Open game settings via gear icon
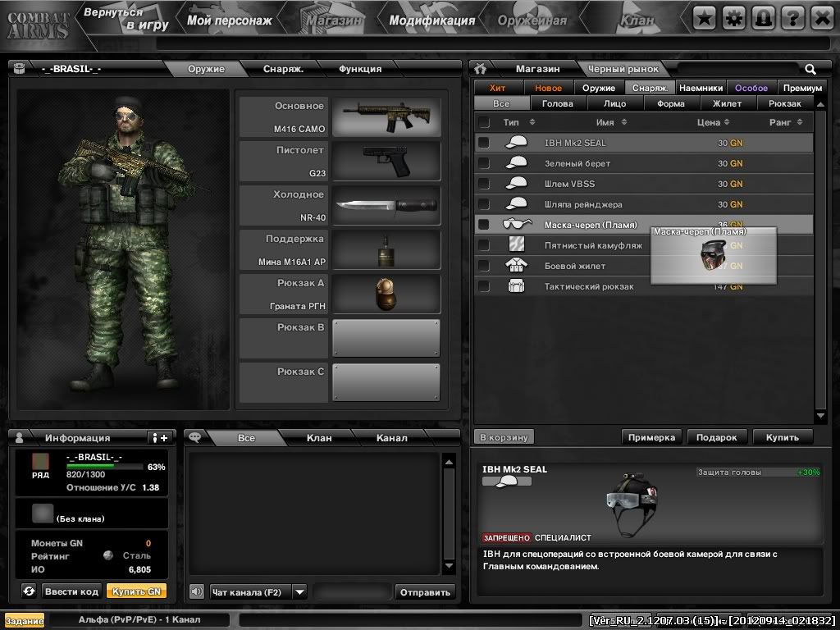 (x=734, y=16)
